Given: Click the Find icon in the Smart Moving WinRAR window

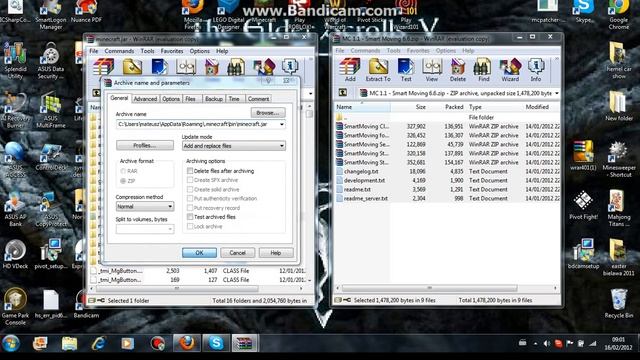Looking at the screenshot, I should 484,70.
